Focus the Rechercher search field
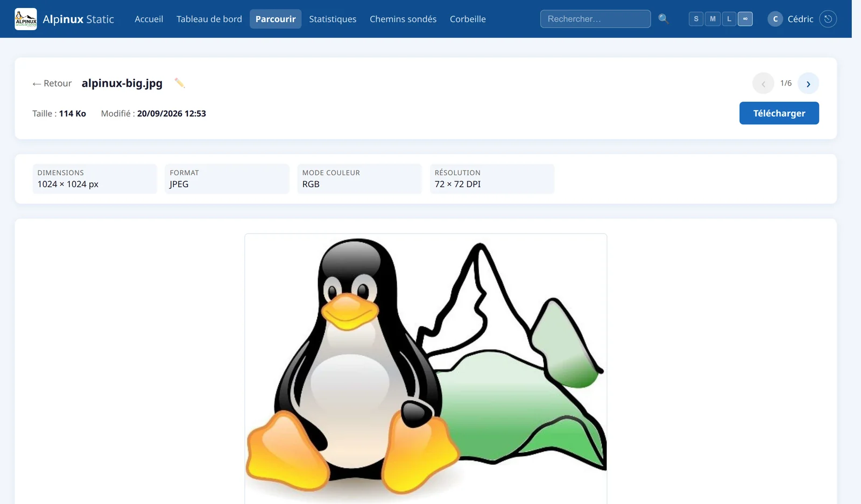861x504 pixels. click(x=595, y=19)
